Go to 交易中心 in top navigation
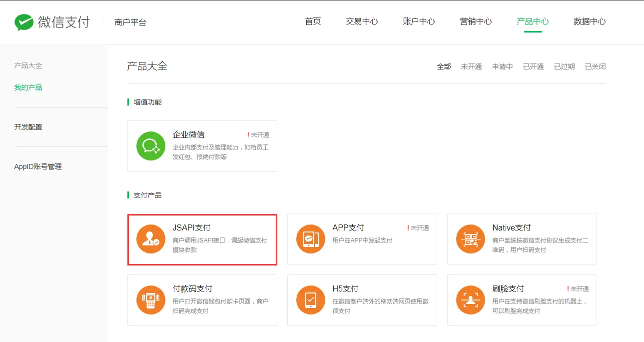This screenshot has width=644, height=342. click(x=362, y=21)
